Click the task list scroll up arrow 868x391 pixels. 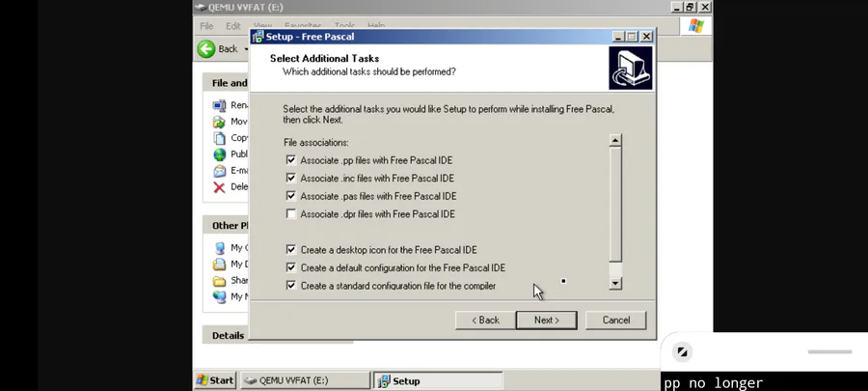pos(615,140)
